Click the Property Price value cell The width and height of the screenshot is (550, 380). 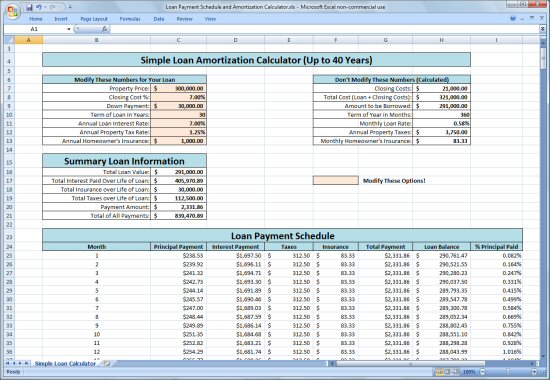click(179, 88)
